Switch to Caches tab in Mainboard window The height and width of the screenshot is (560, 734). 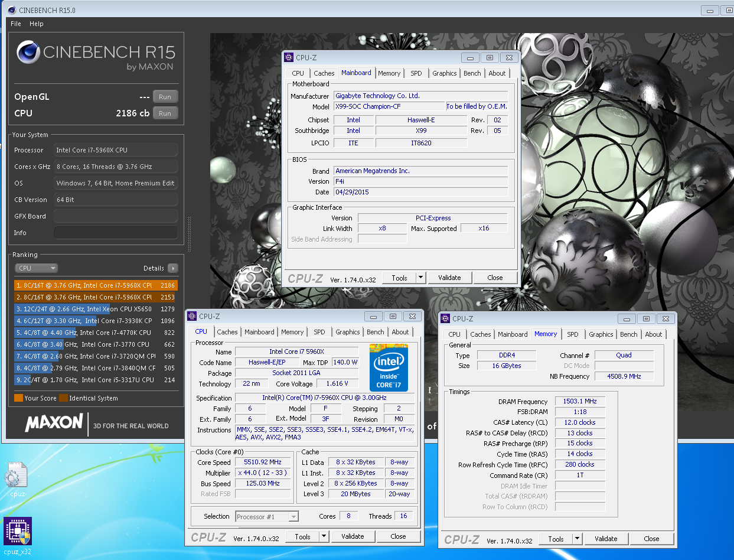(x=324, y=73)
